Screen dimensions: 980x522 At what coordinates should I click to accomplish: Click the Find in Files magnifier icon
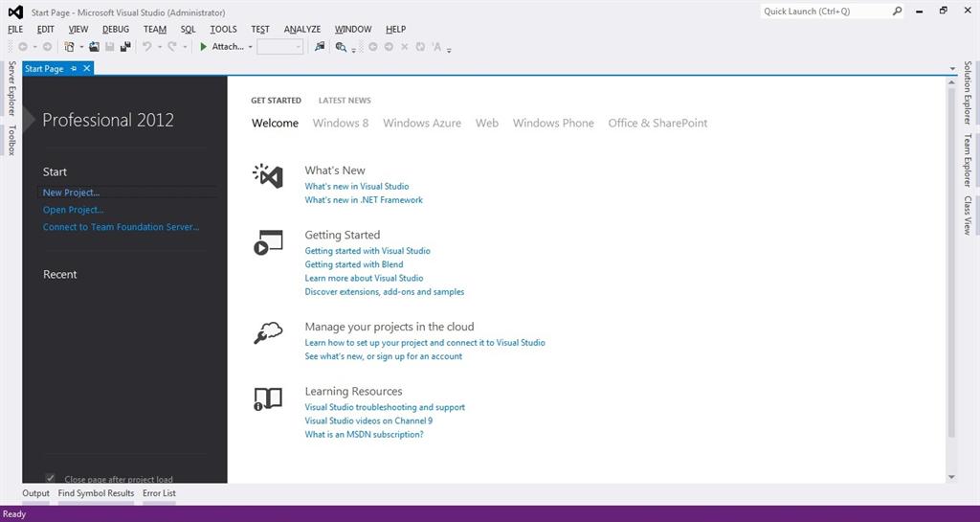click(341, 47)
